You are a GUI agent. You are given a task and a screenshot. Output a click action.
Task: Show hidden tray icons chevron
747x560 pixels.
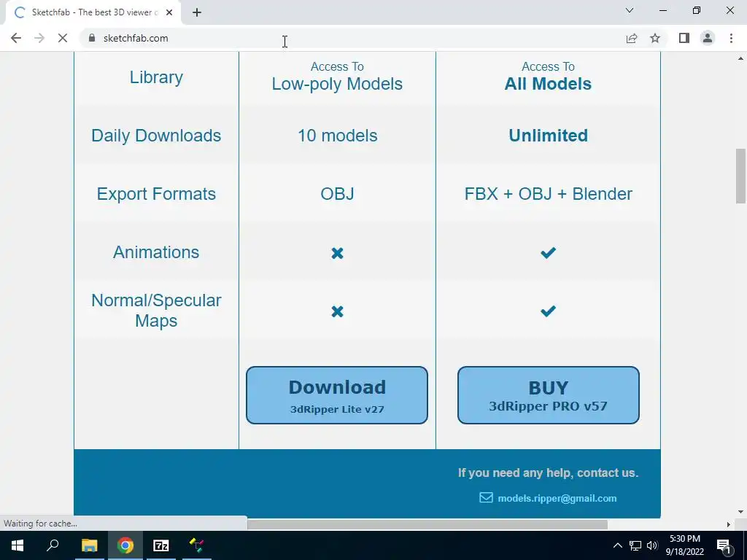pyautogui.click(x=617, y=545)
